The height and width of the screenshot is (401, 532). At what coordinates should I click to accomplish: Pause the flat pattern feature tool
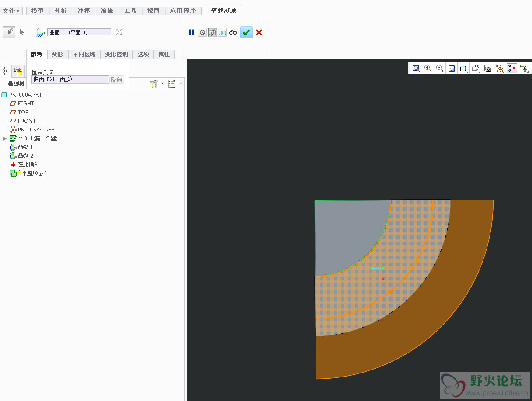191,32
